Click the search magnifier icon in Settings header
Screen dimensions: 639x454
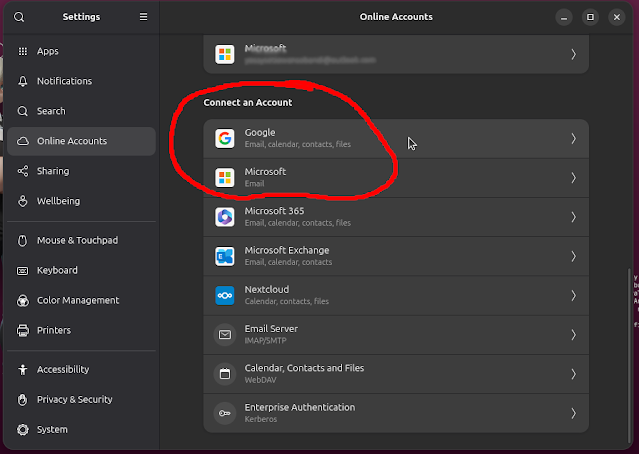pyautogui.click(x=19, y=17)
